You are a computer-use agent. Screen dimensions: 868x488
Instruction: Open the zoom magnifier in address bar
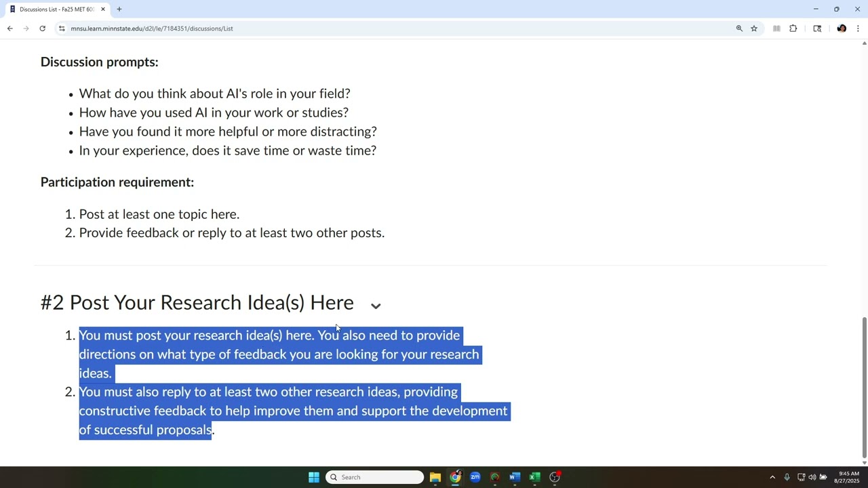click(x=739, y=28)
